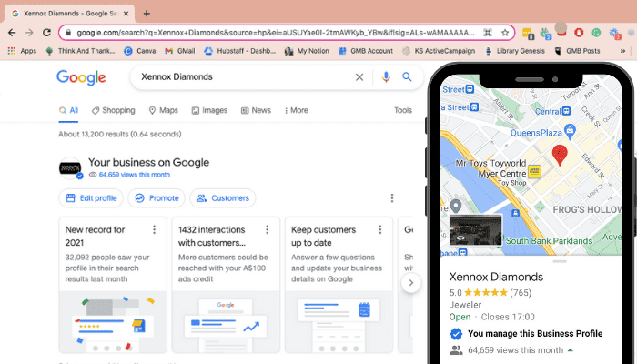Image resolution: width=637 pixels, height=364 pixels.
Task: Go back using browser back arrow
Action: [x=11, y=33]
